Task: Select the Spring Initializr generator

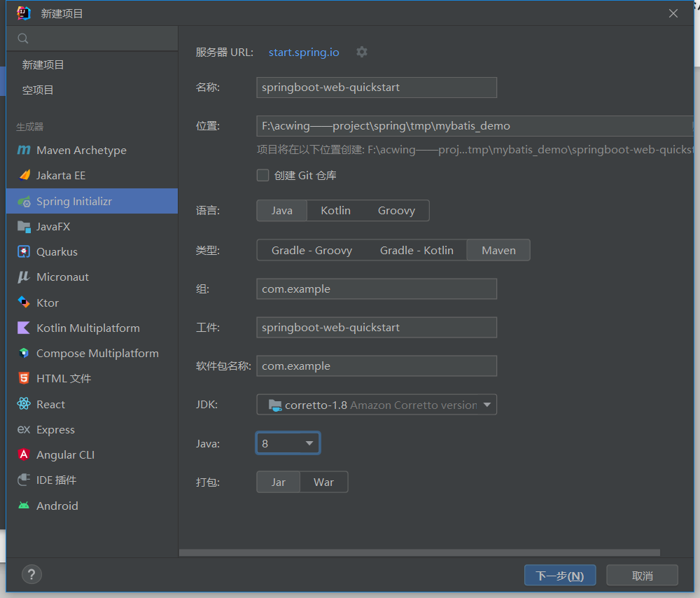Action: coord(92,201)
